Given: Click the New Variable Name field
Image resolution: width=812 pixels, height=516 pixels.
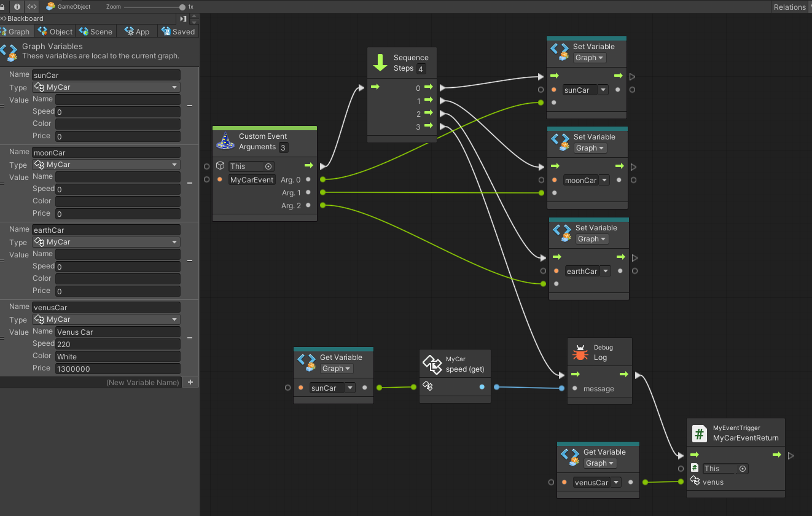Looking at the screenshot, I should 92,382.
